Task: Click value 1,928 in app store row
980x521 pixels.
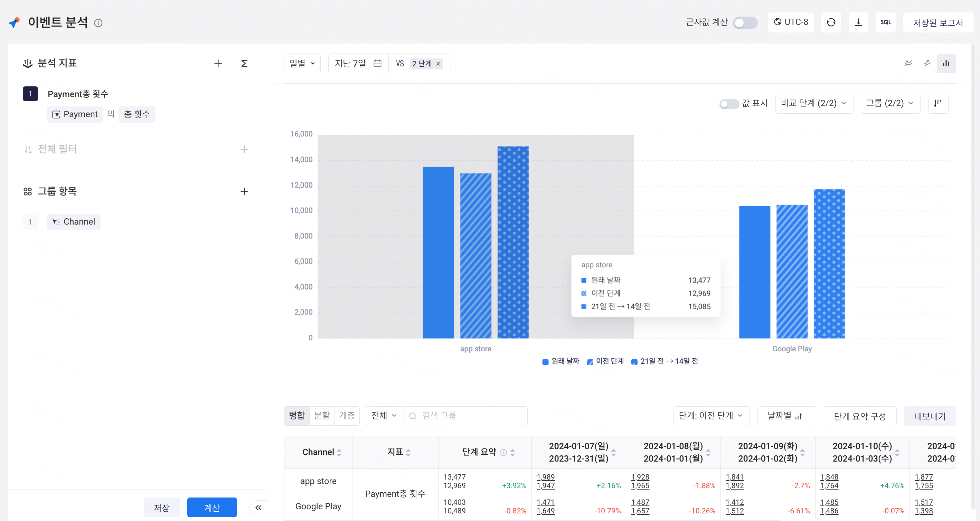Action: (x=640, y=477)
